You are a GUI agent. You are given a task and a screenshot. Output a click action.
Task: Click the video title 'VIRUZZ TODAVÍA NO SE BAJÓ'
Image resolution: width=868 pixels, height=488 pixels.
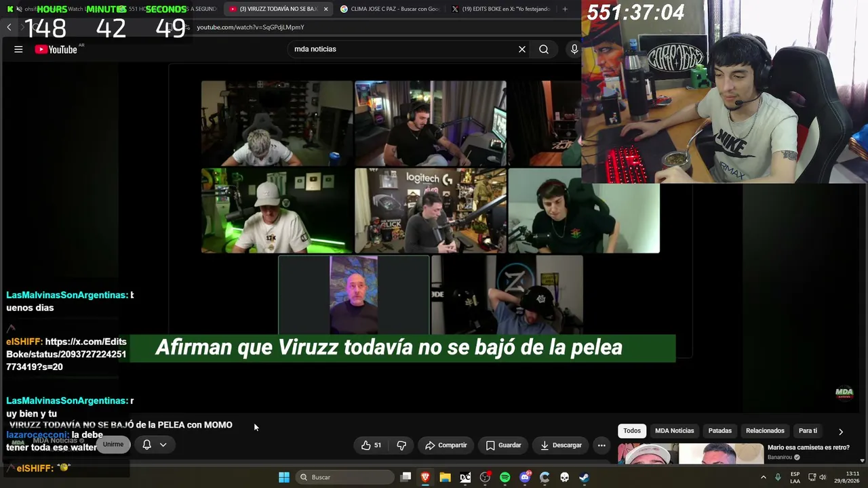click(x=121, y=425)
